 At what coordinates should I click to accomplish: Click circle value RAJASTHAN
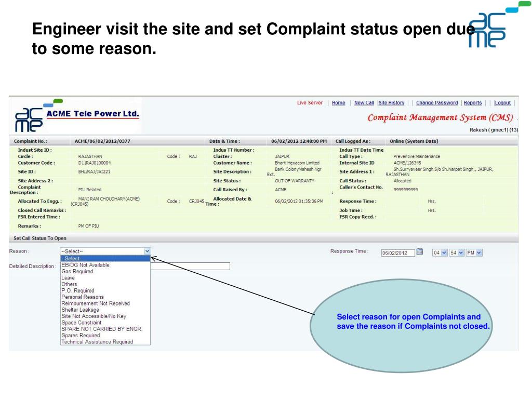click(x=90, y=156)
